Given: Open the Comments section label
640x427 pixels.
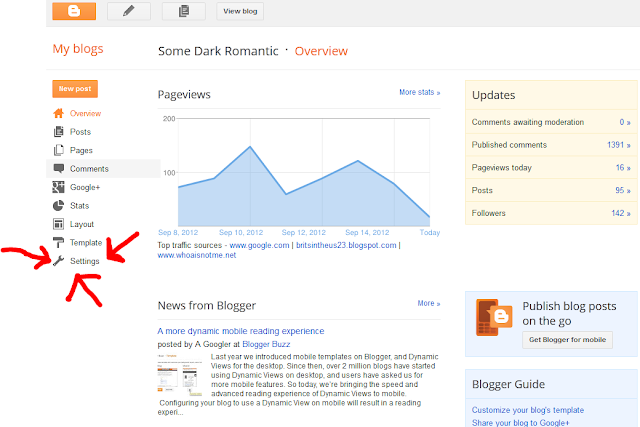Looking at the screenshot, I should [89, 169].
